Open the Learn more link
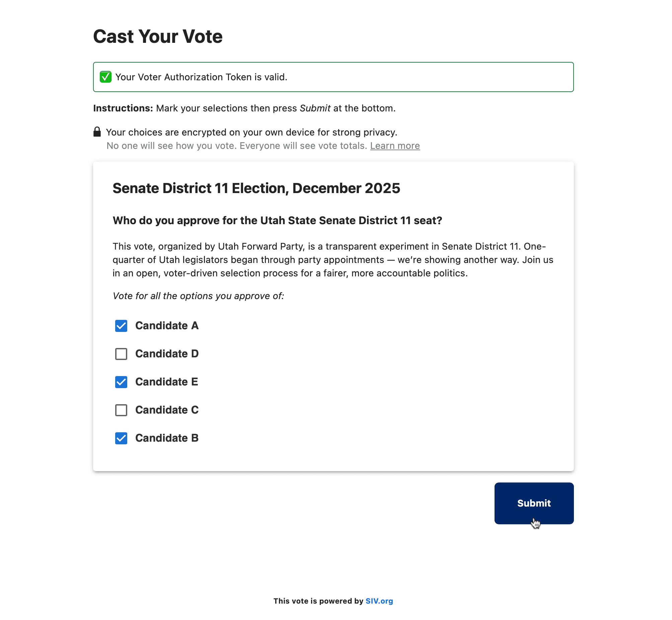Viewport: 672px width, 620px height. tap(395, 146)
